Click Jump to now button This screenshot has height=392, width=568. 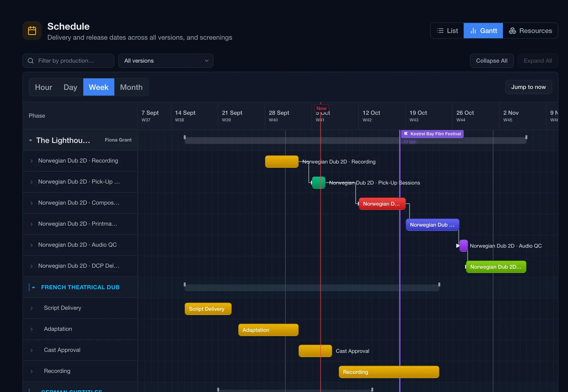pyautogui.click(x=528, y=87)
